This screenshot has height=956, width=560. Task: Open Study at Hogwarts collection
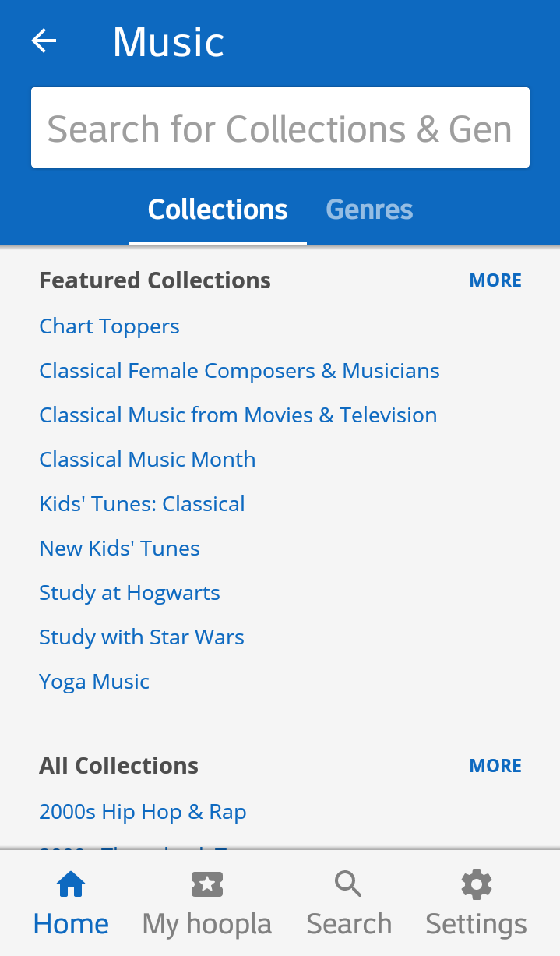(x=130, y=593)
